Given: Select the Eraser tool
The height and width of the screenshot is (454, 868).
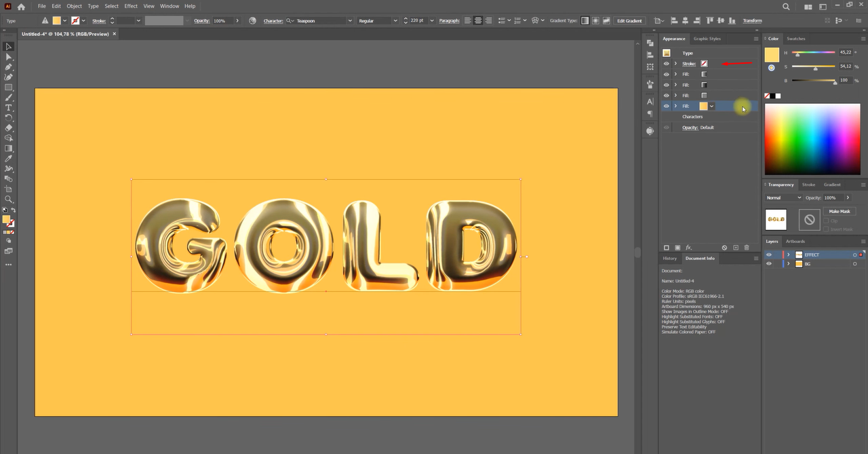Looking at the screenshot, I should [9, 128].
